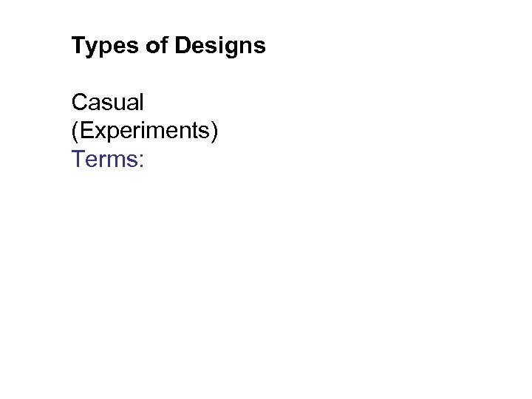Click the opening parenthesis before "Experiments"
Image resolution: width=532 pixels, height=399 pixels.
pyautogui.click(x=75, y=130)
